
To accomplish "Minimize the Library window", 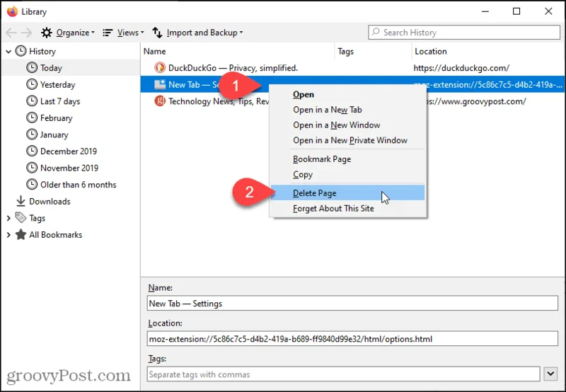I will click(x=485, y=11).
